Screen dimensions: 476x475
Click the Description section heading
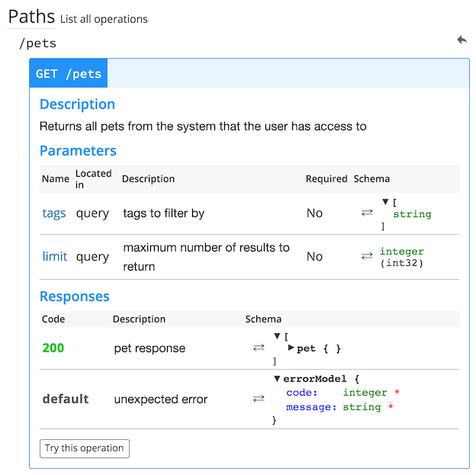77,104
